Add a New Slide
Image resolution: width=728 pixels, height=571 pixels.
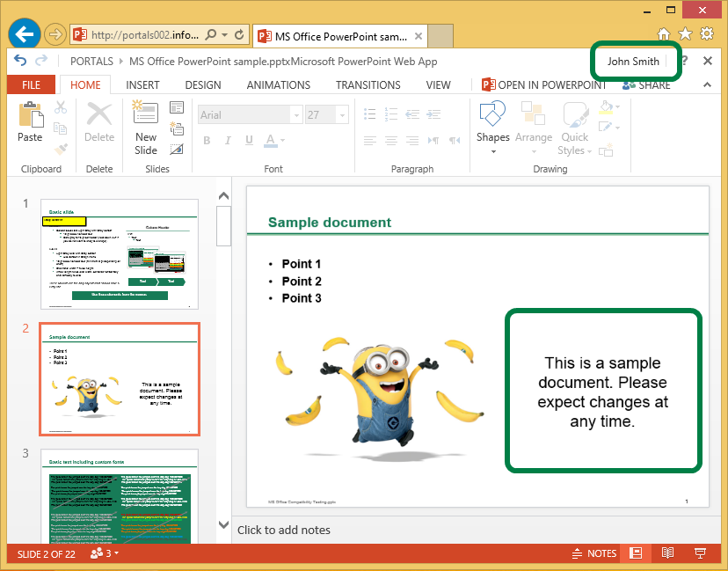click(x=145, y=128)
